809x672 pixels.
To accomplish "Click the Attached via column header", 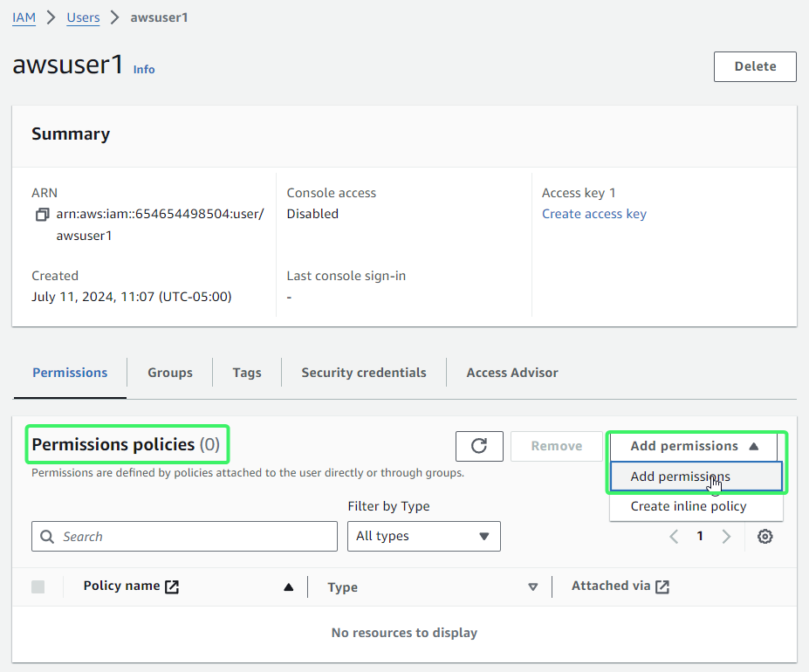I will pyautogui.click(x=611, y=586).
